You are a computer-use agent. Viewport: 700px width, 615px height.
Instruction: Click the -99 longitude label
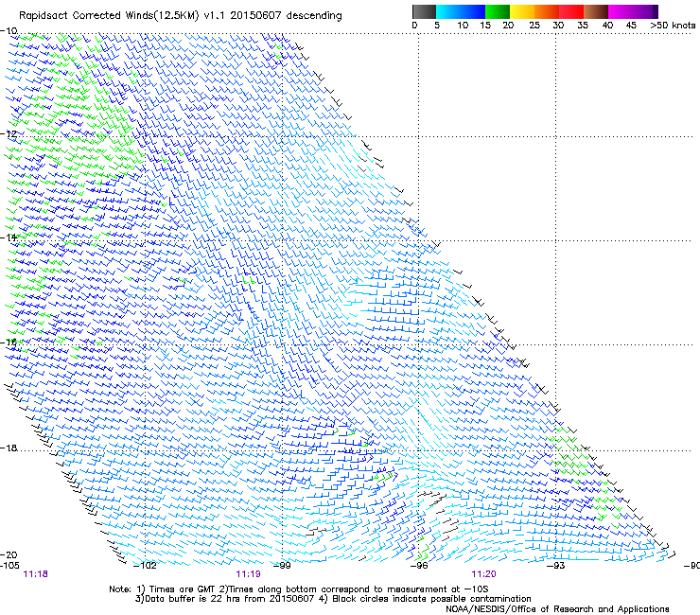tap(282, 566)
